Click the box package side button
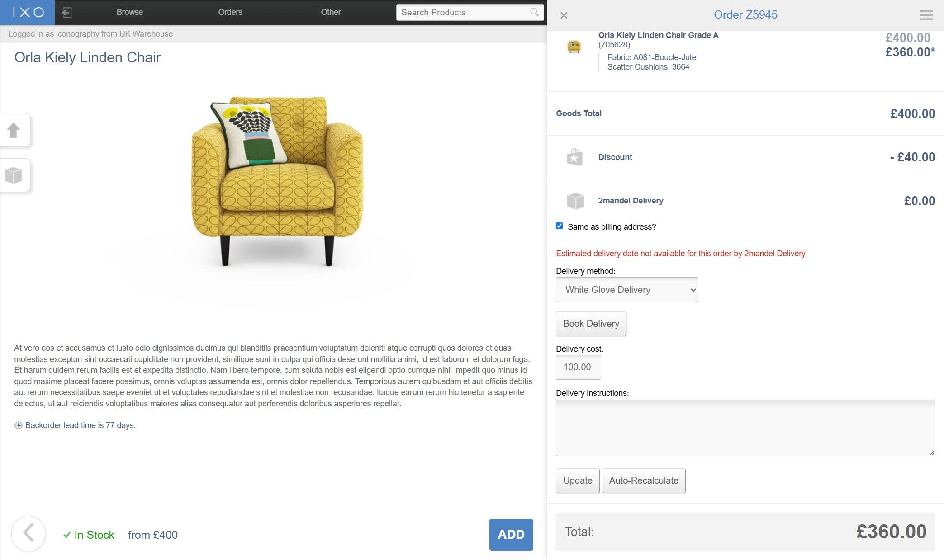Screen dimensions: 944x560 tap(14, 175)
